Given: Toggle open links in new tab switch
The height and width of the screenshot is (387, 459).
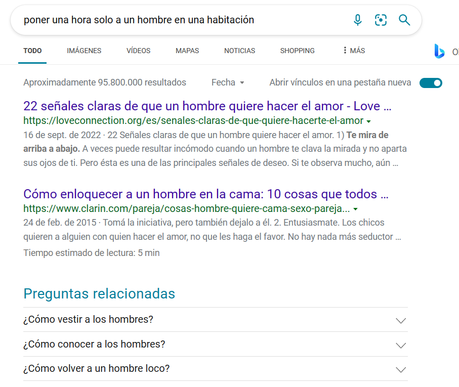Looking at the screenshot, I should pos(431,83).
